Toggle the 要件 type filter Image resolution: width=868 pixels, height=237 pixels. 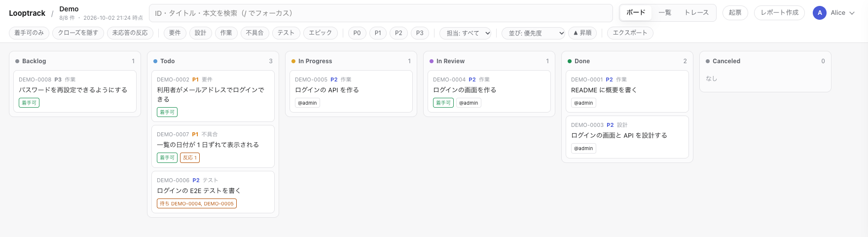tap(175, 33)
